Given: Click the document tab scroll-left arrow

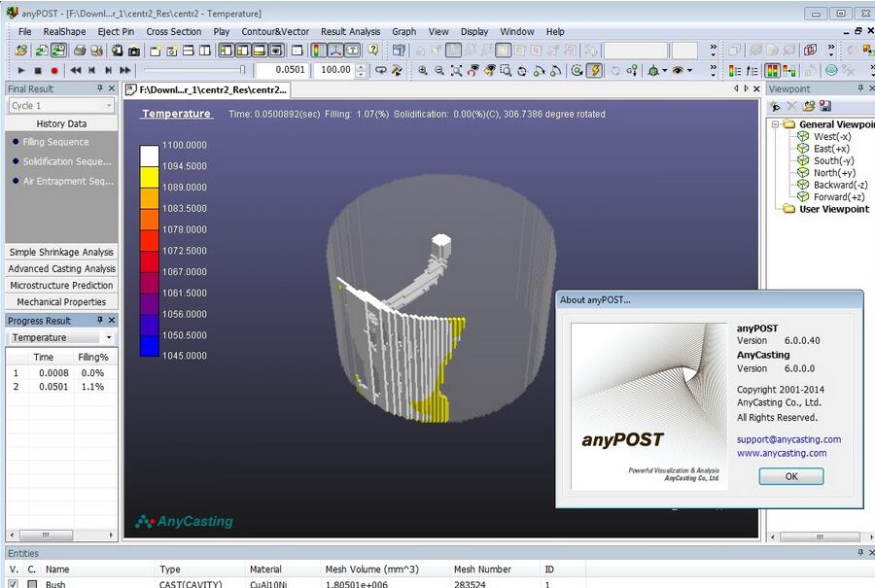Looking at the screenshot, I should [736, 88].
